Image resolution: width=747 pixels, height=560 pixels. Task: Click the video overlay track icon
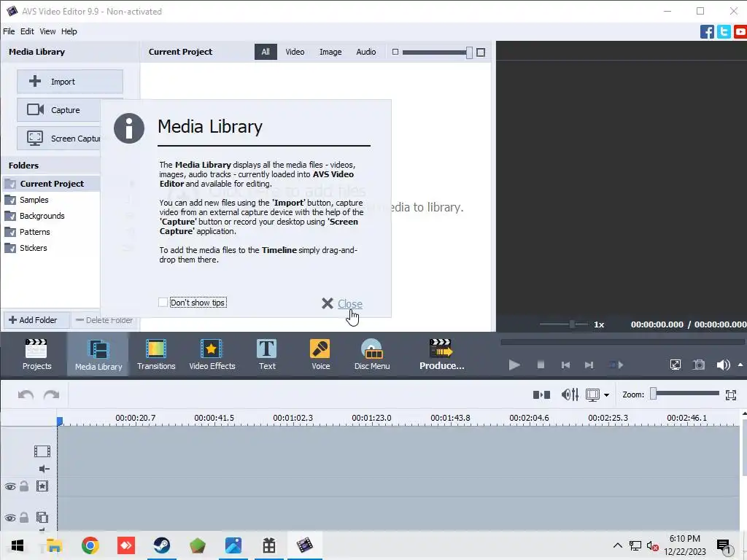[42, 517]
